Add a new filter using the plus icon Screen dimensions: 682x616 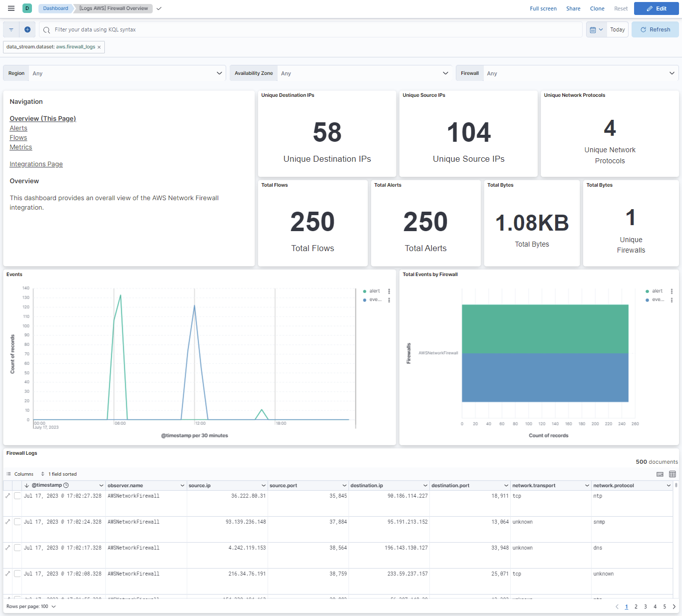coord(27,29)
